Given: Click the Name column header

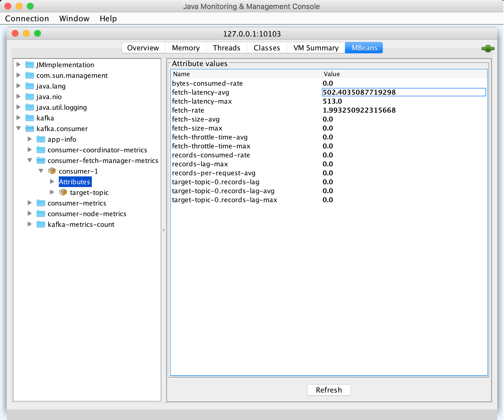Looking at the screenshot, I should coord(246,74).
